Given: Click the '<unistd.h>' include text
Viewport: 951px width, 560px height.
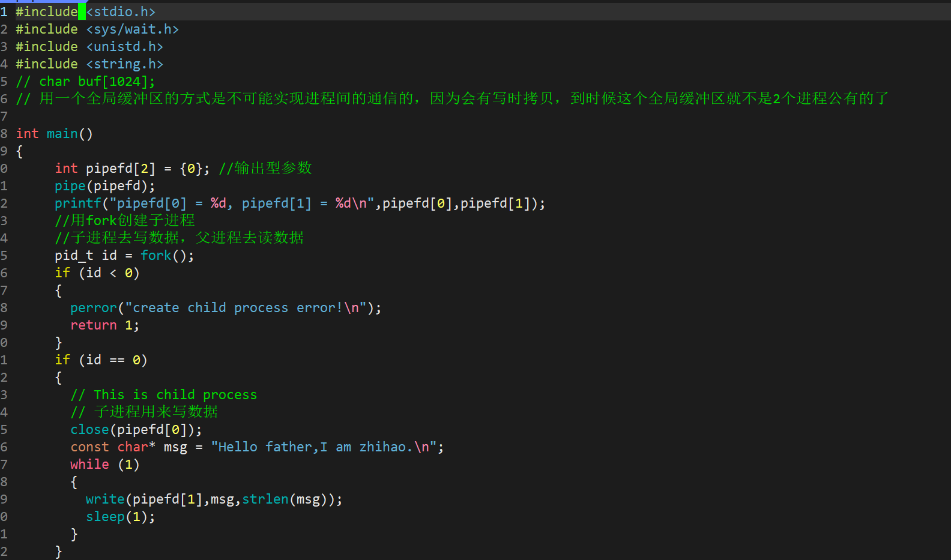Looking at the screenshot, I should [124, 47].
